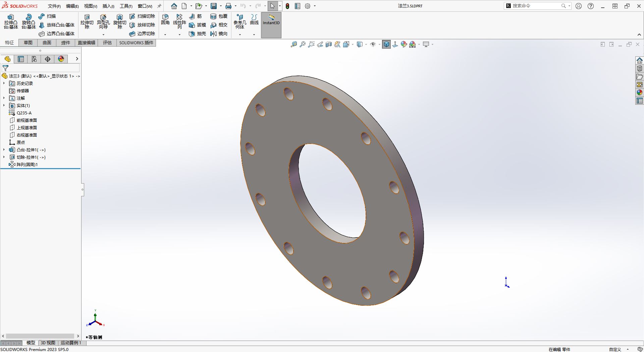Select the 相交 intersect tool
Screen dimensions: 644x352
(x=219, y=25)
